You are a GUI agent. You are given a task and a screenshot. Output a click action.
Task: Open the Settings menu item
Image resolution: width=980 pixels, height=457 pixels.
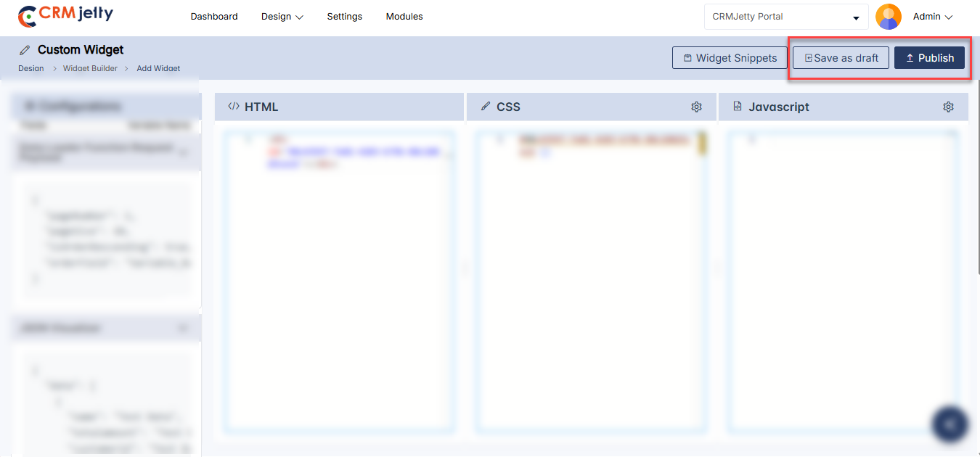(344, 17)
